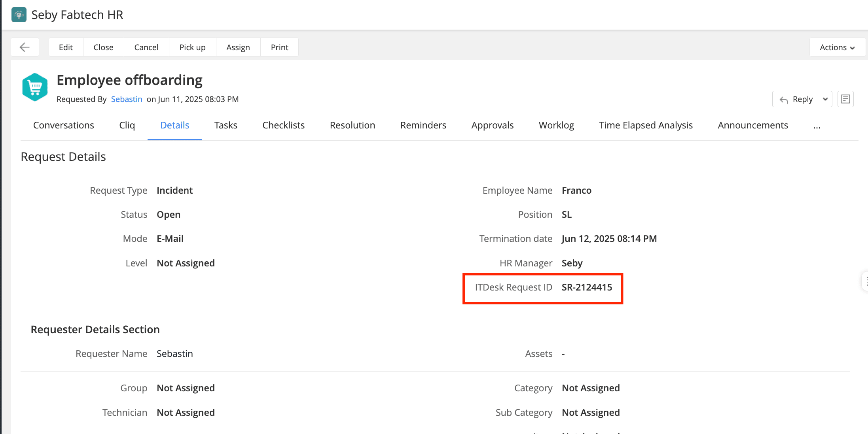The image size is (868, 434).
Task: Close the request via the Close button
Action: pyautogui.click(x=103, y=47)
